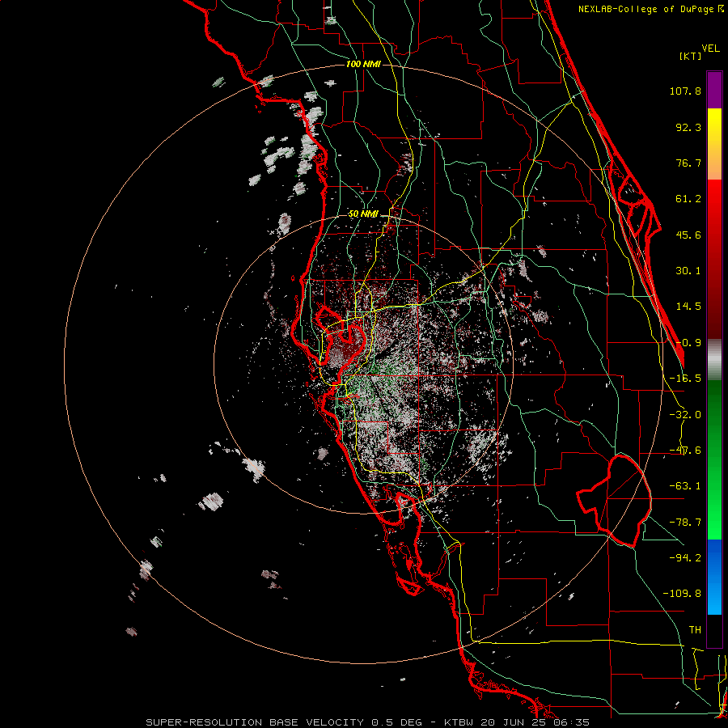Click the 45.6 legend value
Screen dimensions: 728x728
(688, 235)
